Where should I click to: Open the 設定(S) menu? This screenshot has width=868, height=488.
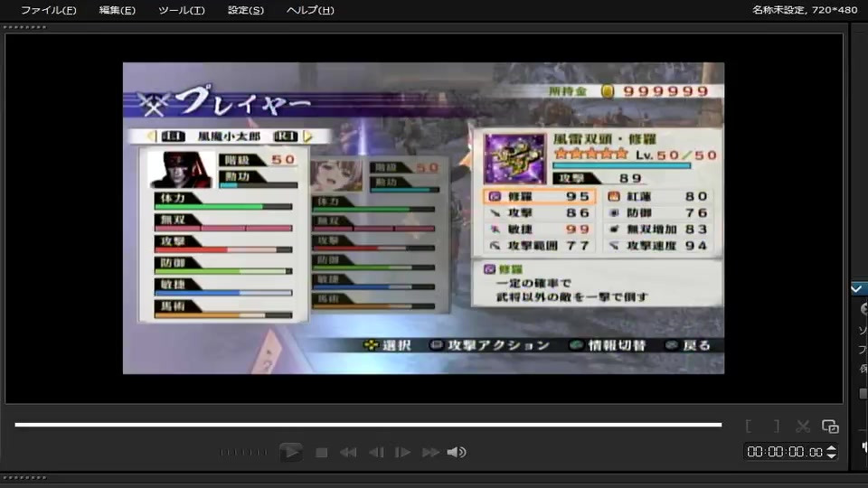tap(246, 10)
